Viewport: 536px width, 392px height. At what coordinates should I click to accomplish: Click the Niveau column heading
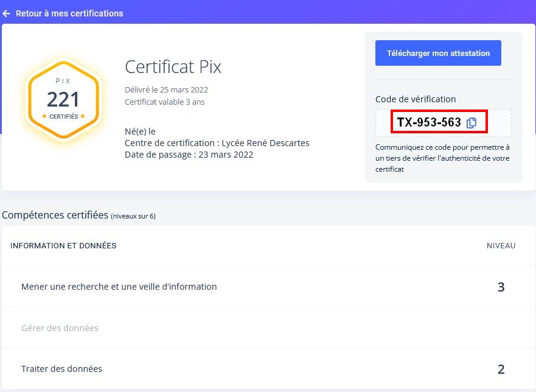pyautogui.click(x=501, y=245)
